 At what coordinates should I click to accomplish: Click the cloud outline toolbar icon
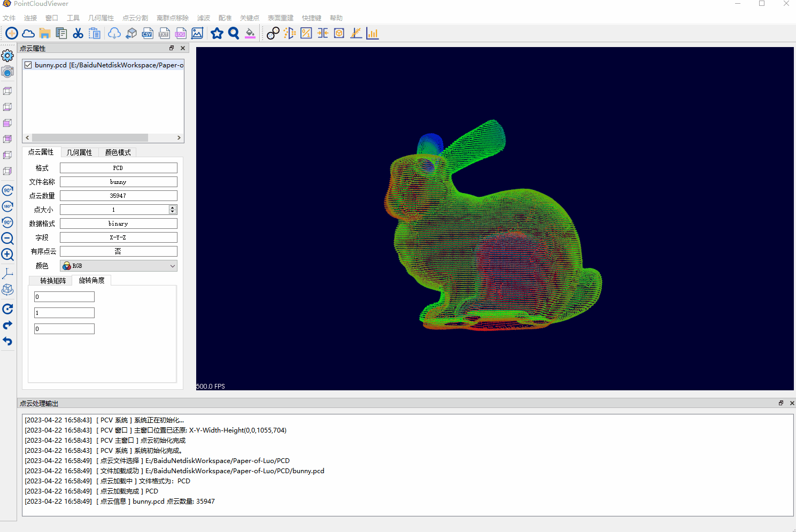pyautogui.click(x=28, y=34)
